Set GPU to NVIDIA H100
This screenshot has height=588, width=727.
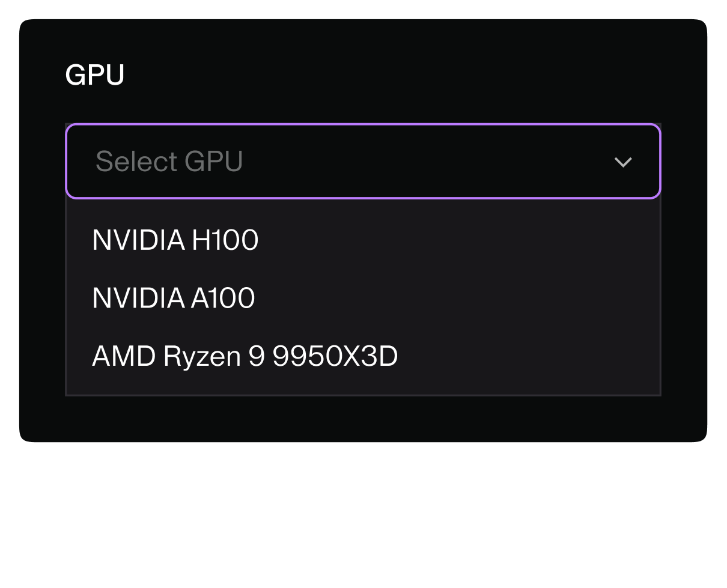175,240
